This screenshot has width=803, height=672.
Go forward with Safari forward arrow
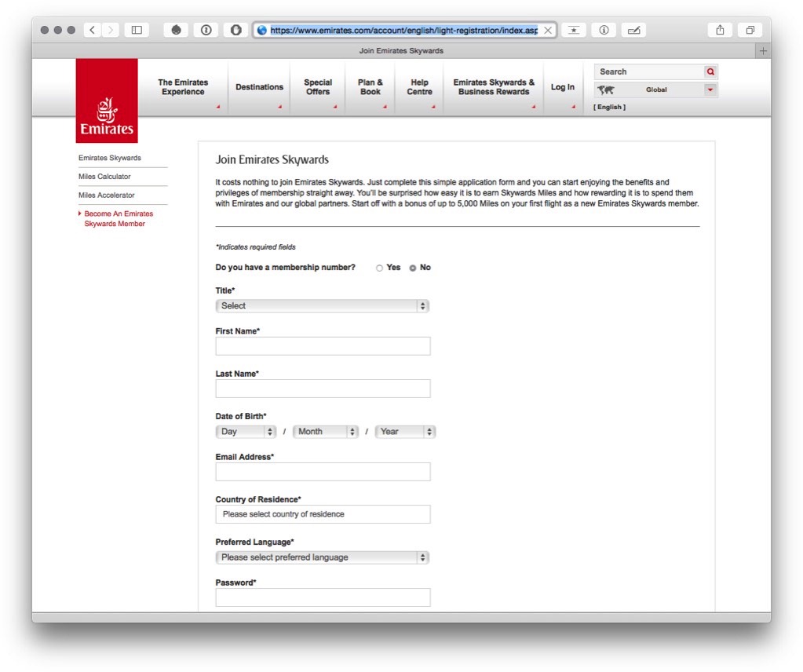(110, 30)
